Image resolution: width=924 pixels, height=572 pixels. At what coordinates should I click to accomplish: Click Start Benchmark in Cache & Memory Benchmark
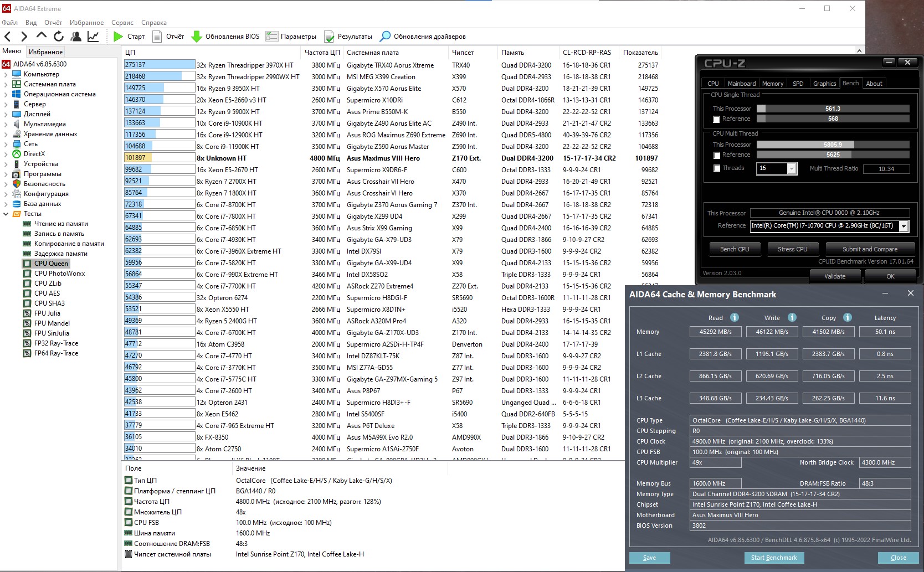click(x=774, y=558)
